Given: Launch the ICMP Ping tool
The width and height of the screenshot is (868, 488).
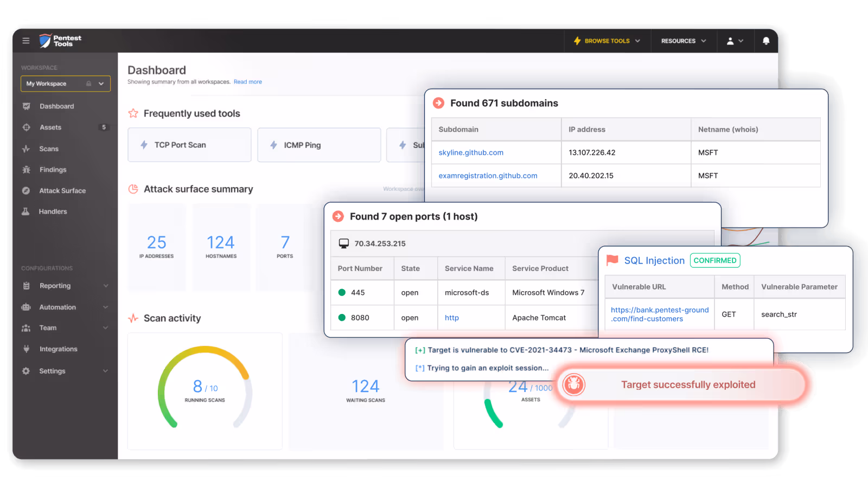Looking at the screenshot, I should point(319,145).
